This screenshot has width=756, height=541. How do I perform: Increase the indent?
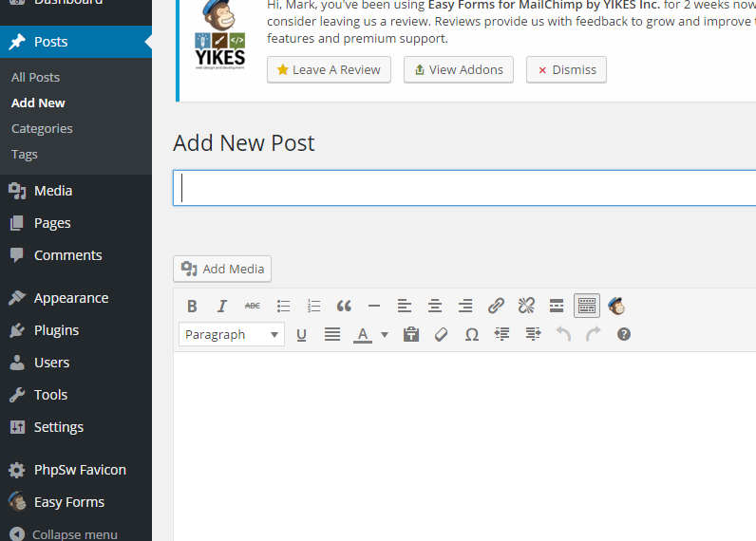[533, 334]
